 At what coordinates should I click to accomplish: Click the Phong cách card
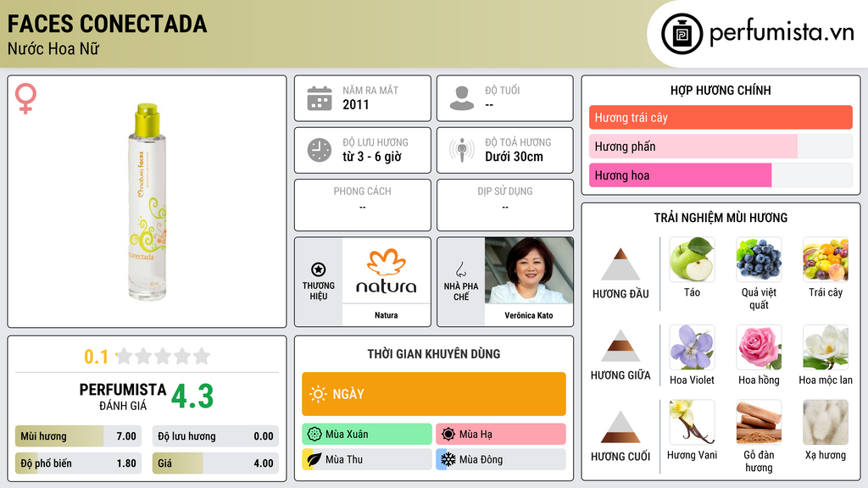pyautogui.click(x=363, y=205)
